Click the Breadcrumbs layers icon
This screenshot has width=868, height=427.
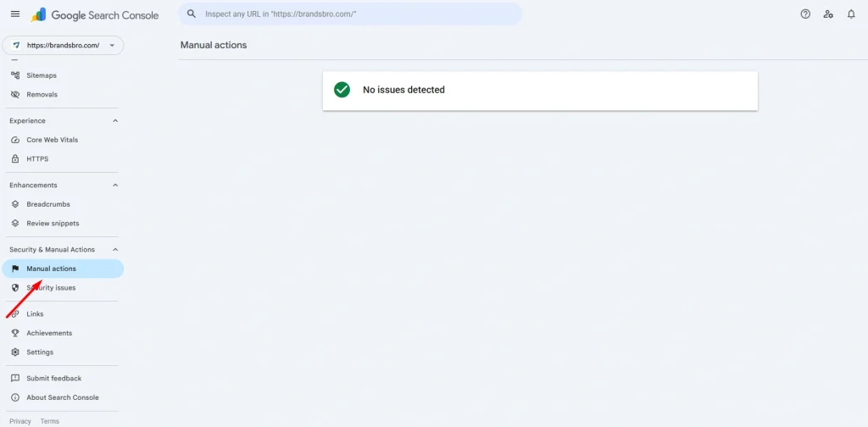(15, 205)
